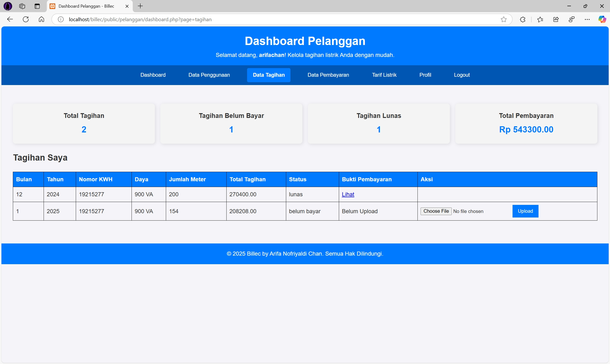Viewport: 610px width, 364px height.
Task: Click the Belum Upload cell
Action: [x=378, y=211]
